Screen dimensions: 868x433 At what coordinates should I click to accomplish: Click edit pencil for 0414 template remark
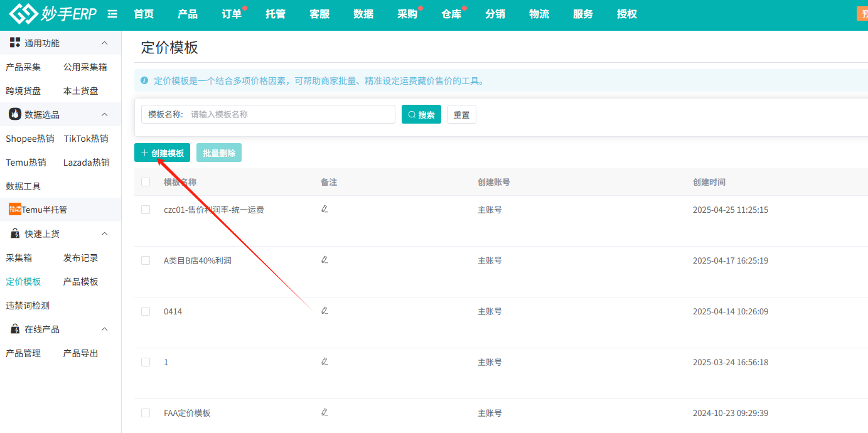[324, 311]
